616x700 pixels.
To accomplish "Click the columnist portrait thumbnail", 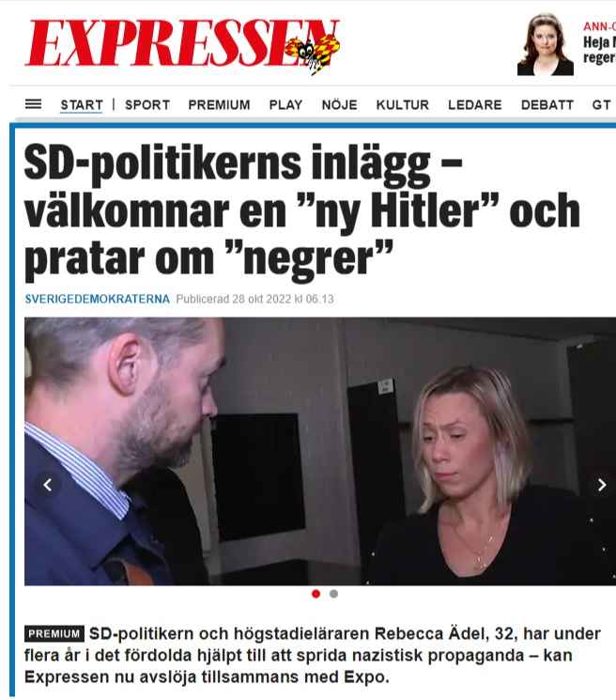I will [x=545, y=44].
